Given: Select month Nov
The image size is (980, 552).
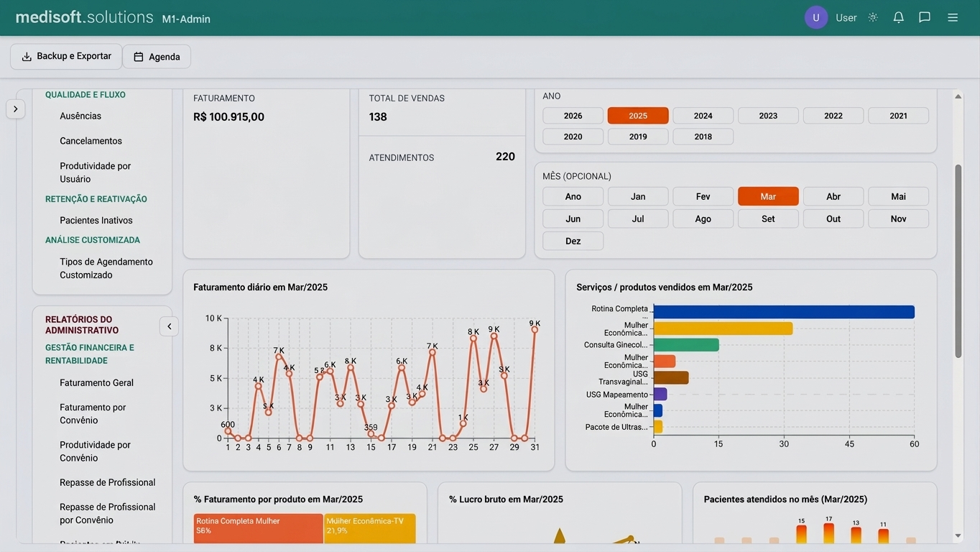Looking at the screenshot, I should click(899, 218).
